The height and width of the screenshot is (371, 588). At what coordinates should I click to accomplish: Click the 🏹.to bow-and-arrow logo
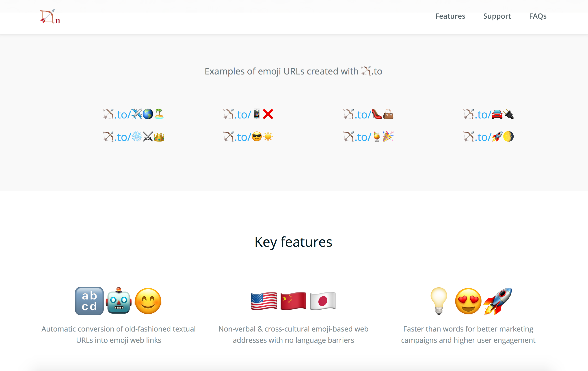[50, 16]
